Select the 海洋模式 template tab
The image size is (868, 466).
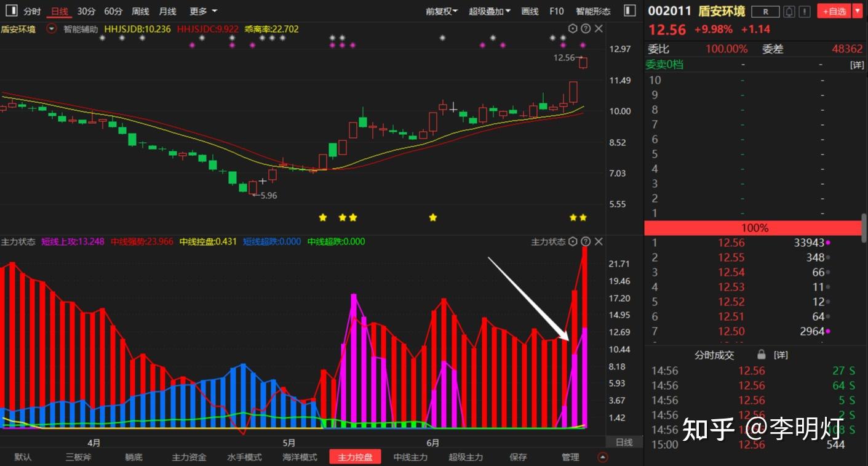point(300,457)
